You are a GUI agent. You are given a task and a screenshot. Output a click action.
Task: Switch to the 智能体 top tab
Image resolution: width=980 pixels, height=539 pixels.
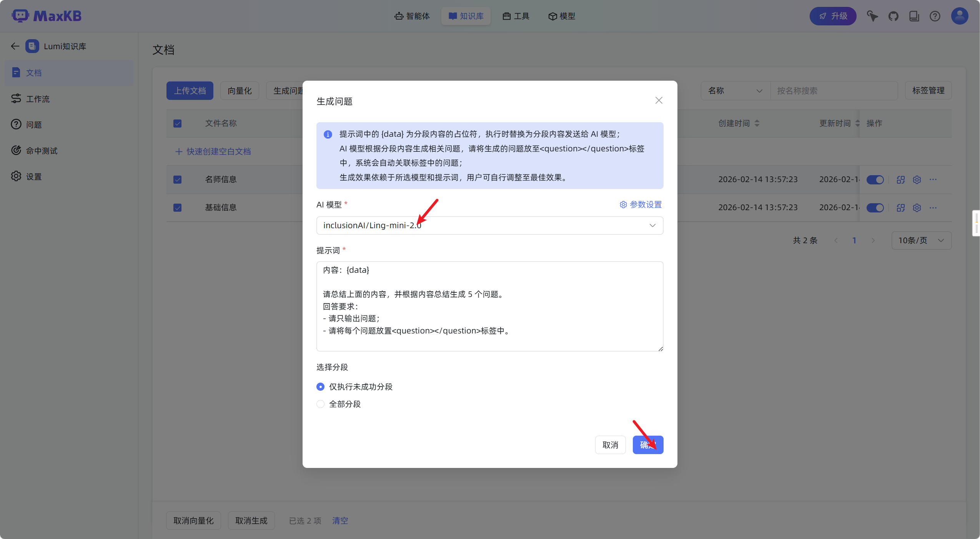coord(412,16)
